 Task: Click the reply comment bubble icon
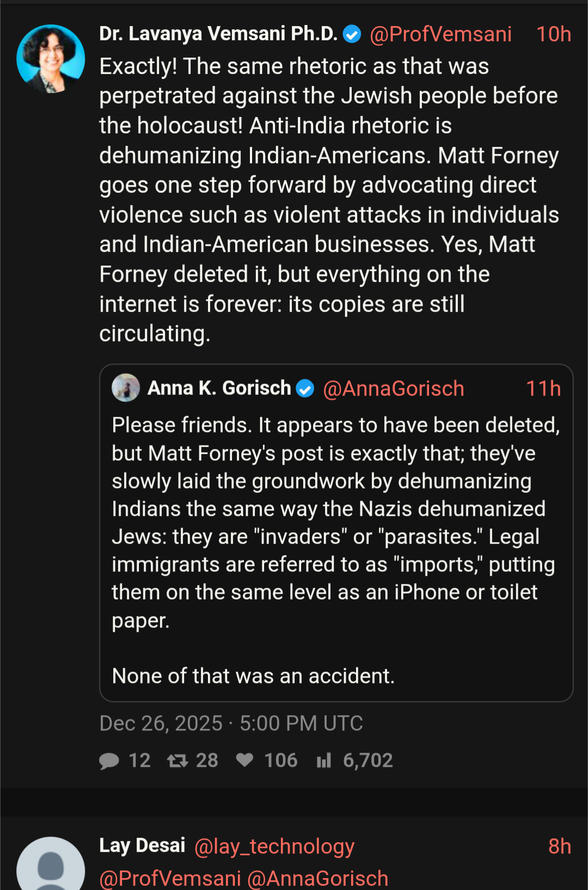click(109, 760)
